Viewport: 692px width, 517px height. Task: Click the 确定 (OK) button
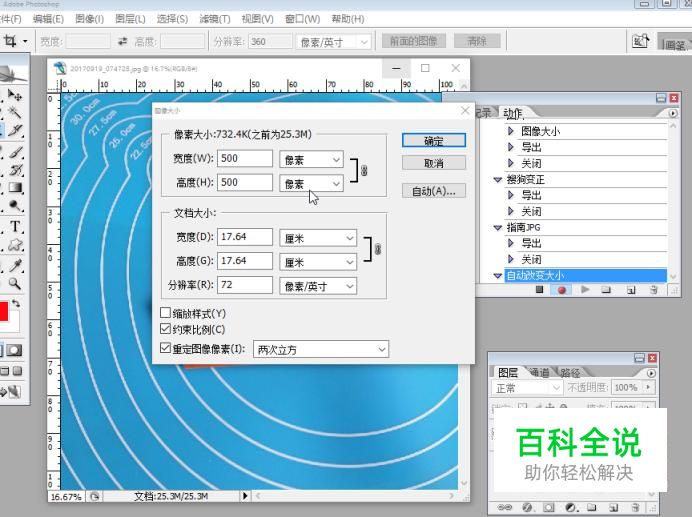click(x=434, y=140)
